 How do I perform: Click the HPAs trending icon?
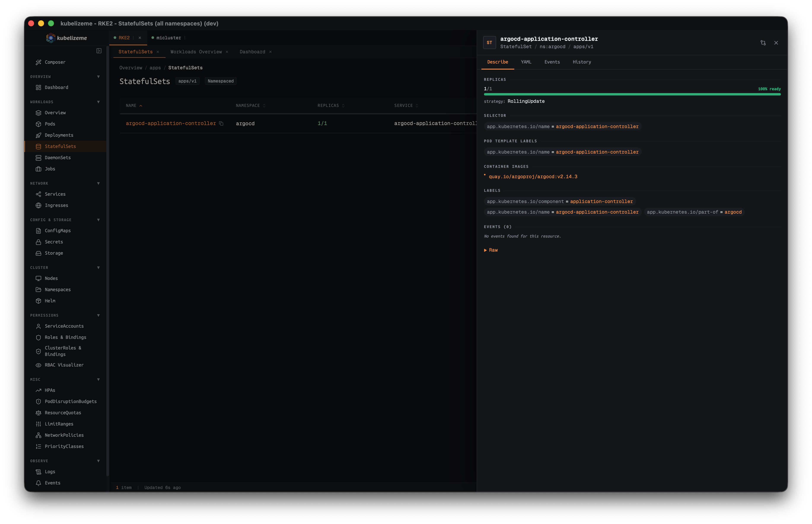pyautogui.click(x=38, y=390)
